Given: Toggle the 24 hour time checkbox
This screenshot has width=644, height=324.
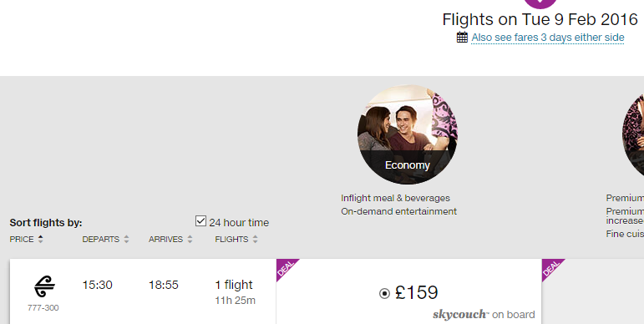Looking at the screenshot, I should point(200,221).
